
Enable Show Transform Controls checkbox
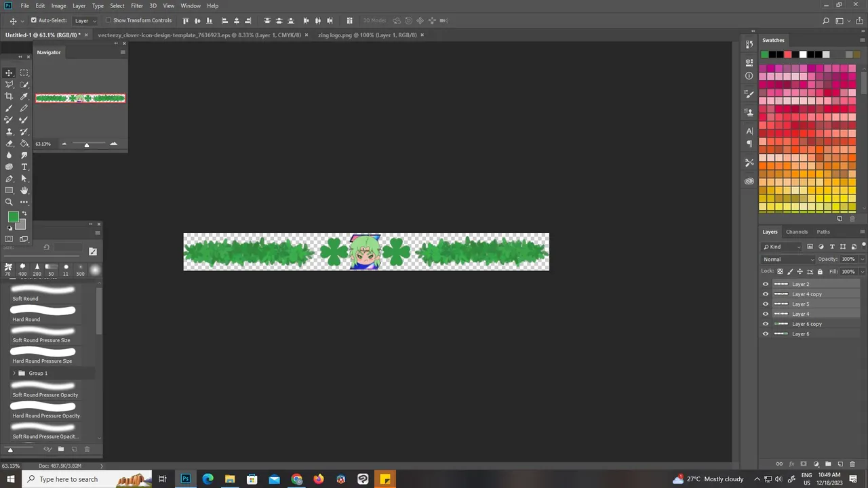point(108,20)
